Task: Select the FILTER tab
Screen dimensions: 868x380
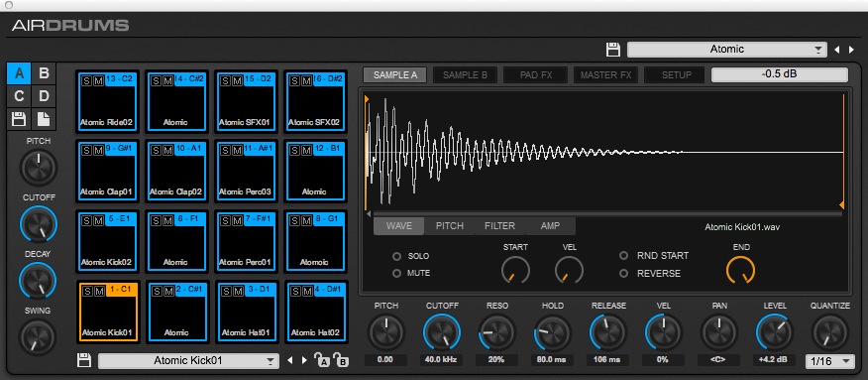Action: pos(499,226)
